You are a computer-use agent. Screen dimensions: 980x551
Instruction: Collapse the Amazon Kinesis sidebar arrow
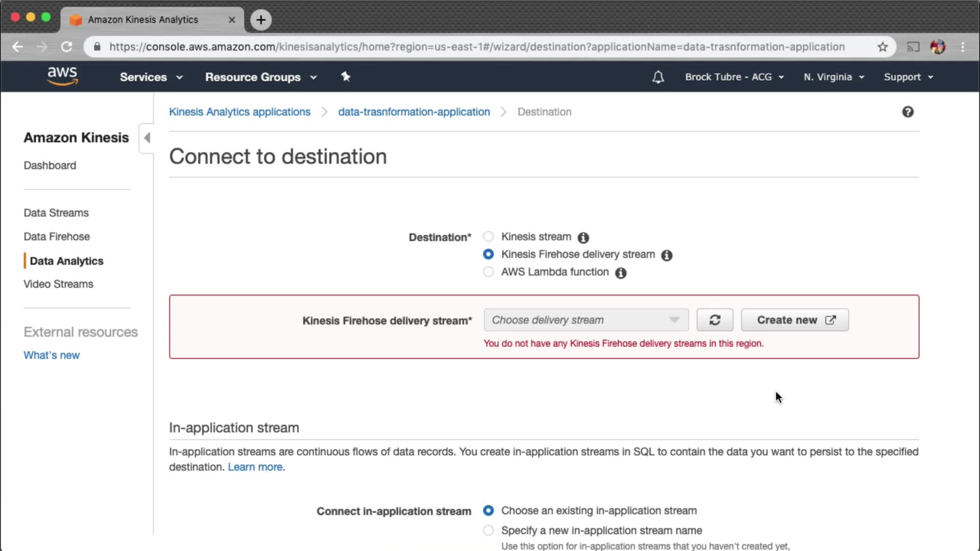147,138
